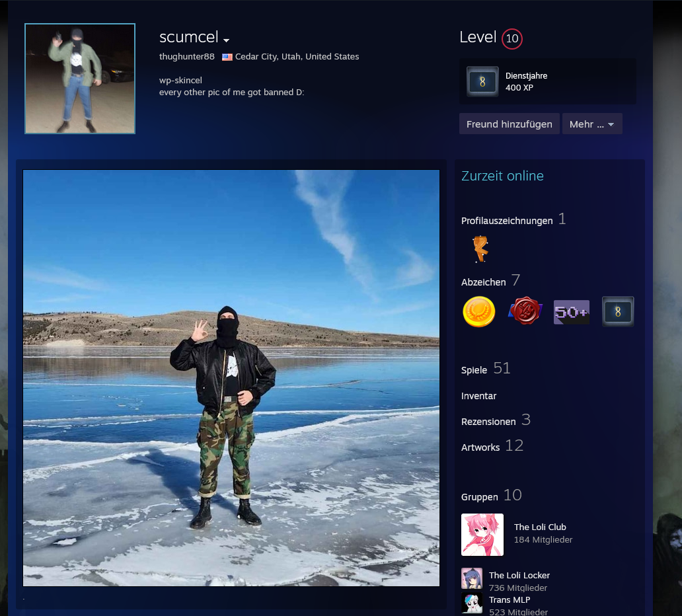
Task: Open the Mehr ... dropdown menu
Action: pos(591,124)
